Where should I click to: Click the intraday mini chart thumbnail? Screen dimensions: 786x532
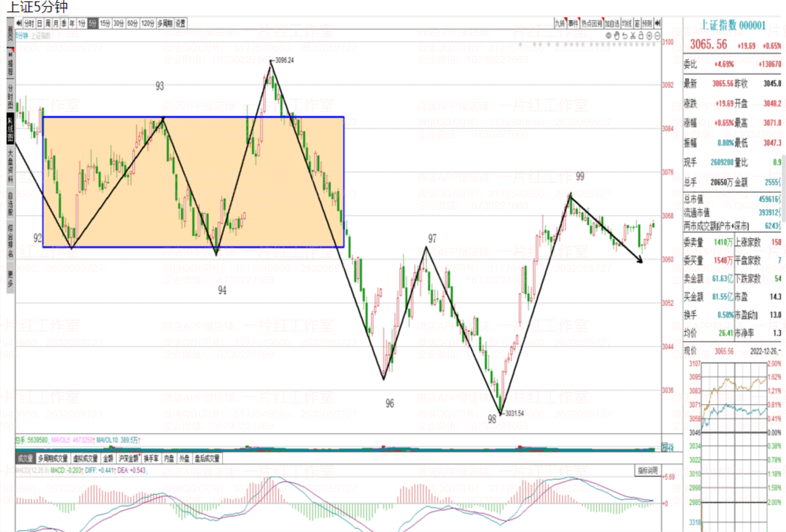pyautogui.click(x=735, y=399)
